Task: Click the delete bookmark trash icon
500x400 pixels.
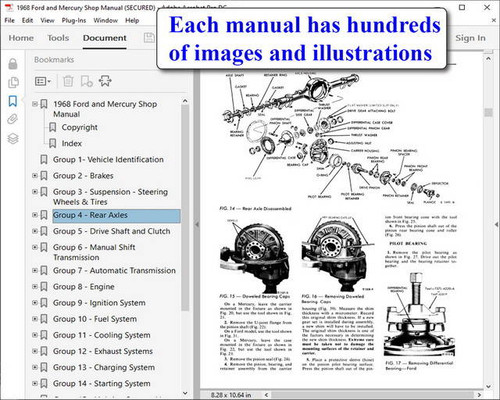Action: (x=68, y=81)
